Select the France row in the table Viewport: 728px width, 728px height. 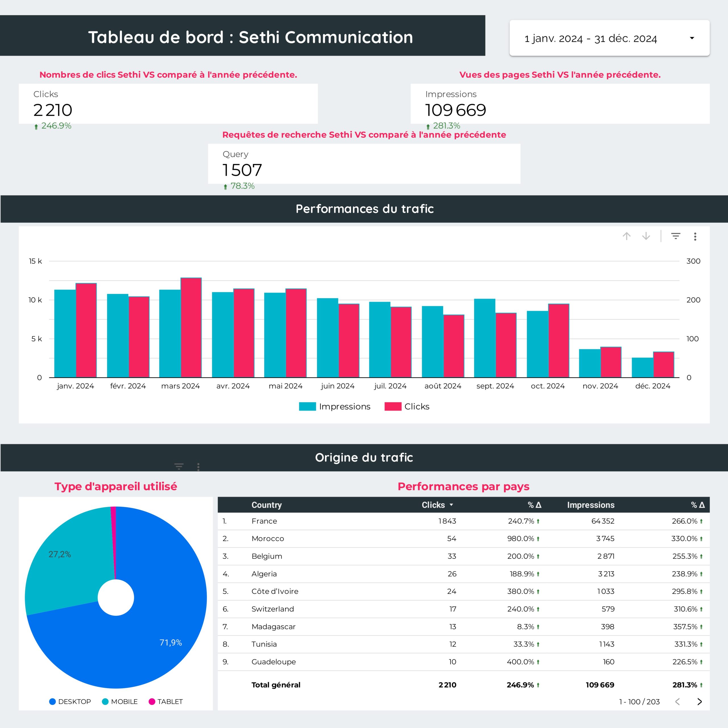(464, 521)
